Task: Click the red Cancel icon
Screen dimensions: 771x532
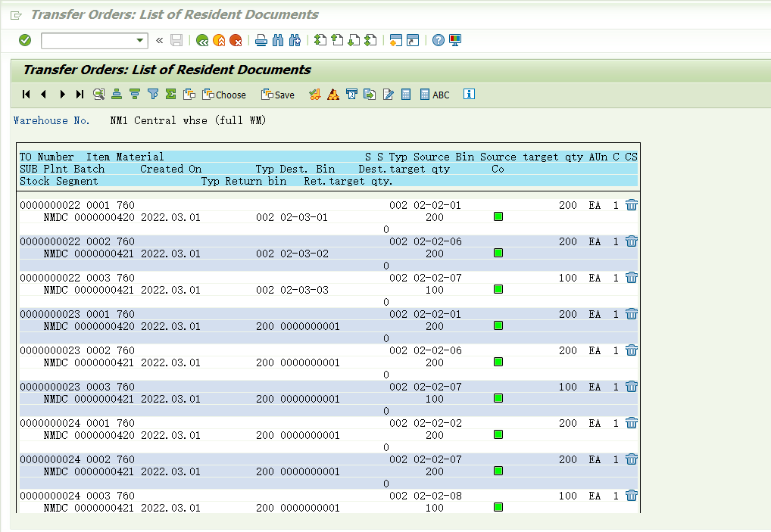Action: [x=236, y=40]
